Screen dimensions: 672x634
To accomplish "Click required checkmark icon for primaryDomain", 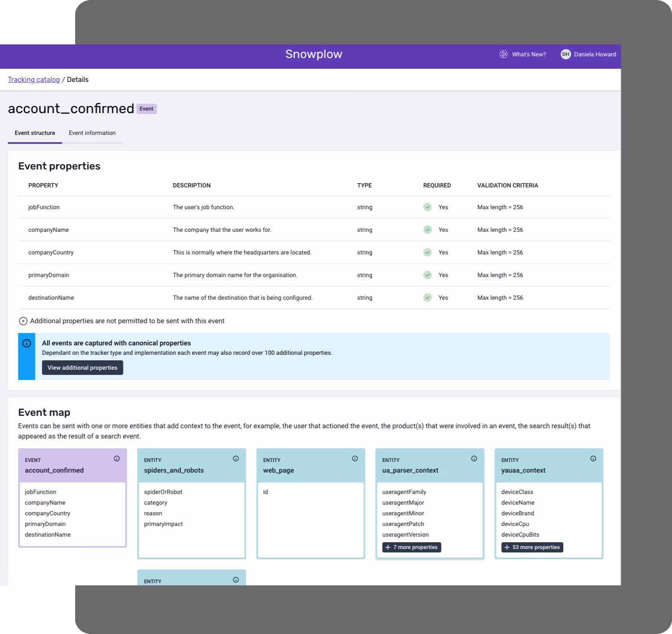I will [x=427, y=275].
